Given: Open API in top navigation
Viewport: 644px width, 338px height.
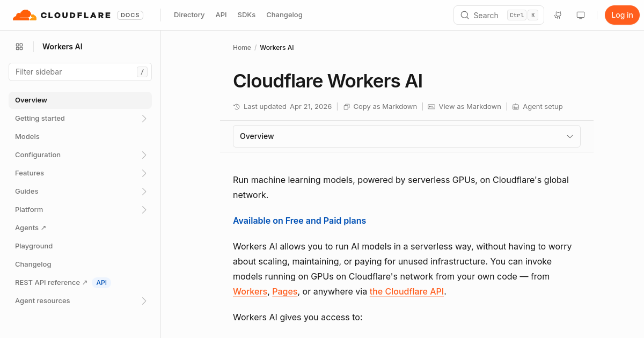Looking at the screenshot, I should tap(221, 15).
